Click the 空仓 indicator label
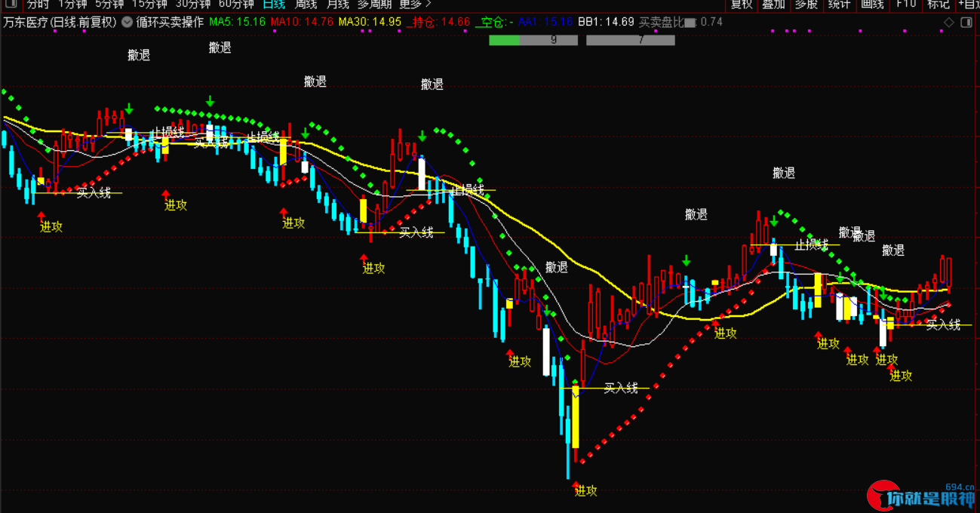Image resolution: width=980 pixels, height=513 pixels. tap(494, 22)
